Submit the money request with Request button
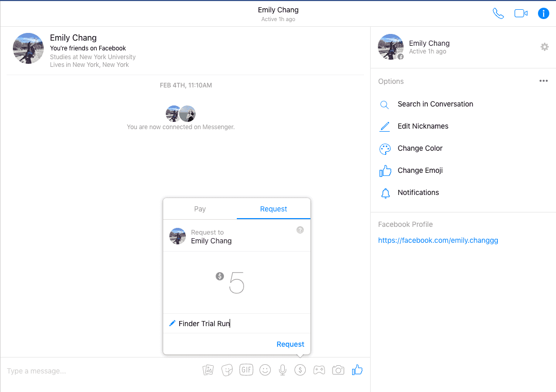The image size is (556, 392). [290, 344]
